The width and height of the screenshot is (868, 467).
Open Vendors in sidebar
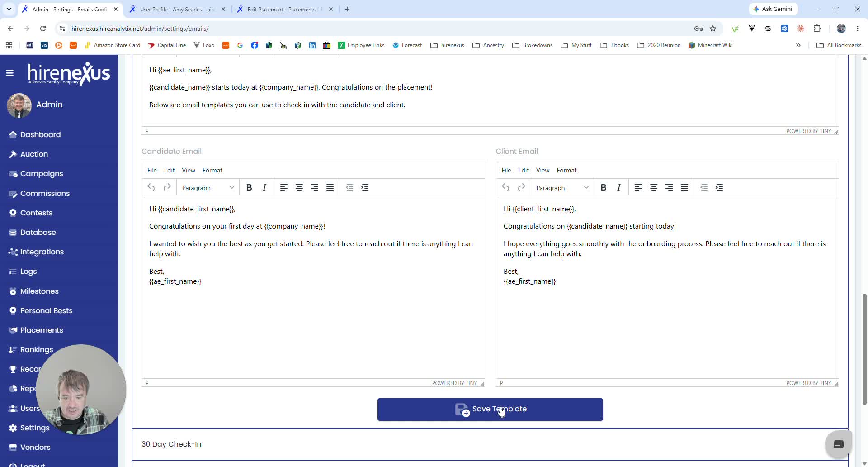35,447
